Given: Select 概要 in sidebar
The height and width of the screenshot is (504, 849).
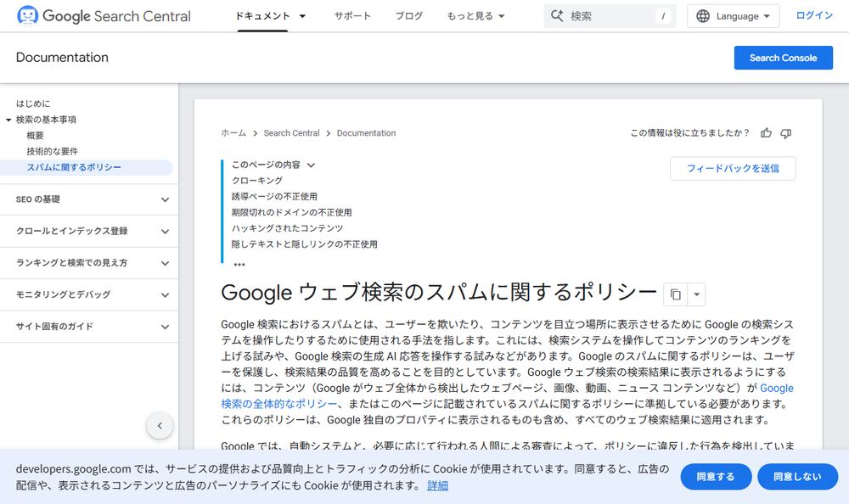Looking at the screenshot, I should [35, 136].
